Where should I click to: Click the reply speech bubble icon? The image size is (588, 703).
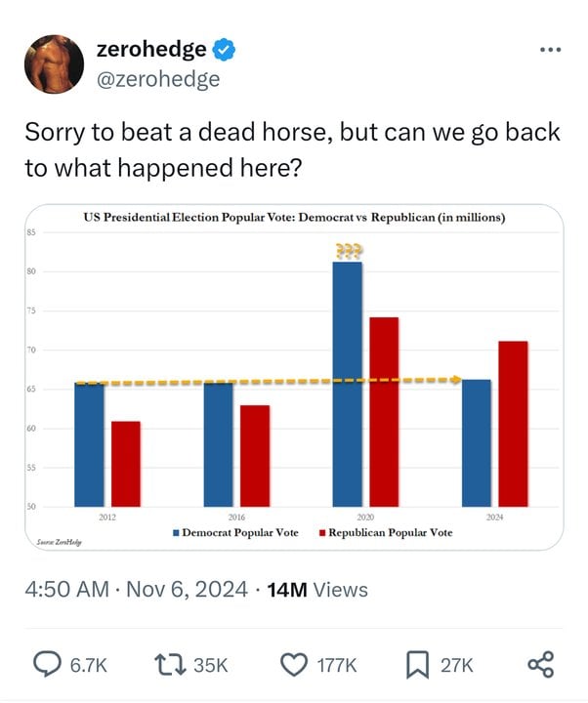click(48, 665)
